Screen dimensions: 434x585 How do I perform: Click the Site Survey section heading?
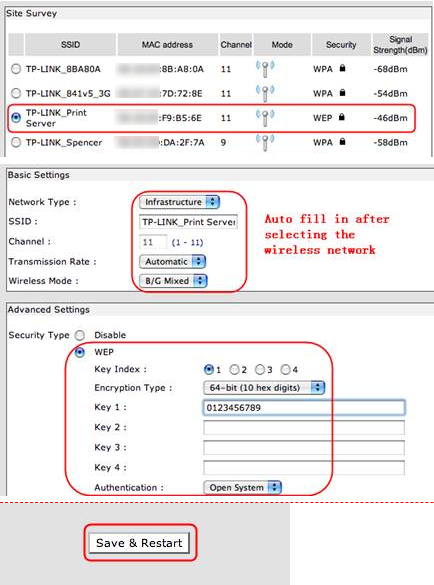click(31, 13)
